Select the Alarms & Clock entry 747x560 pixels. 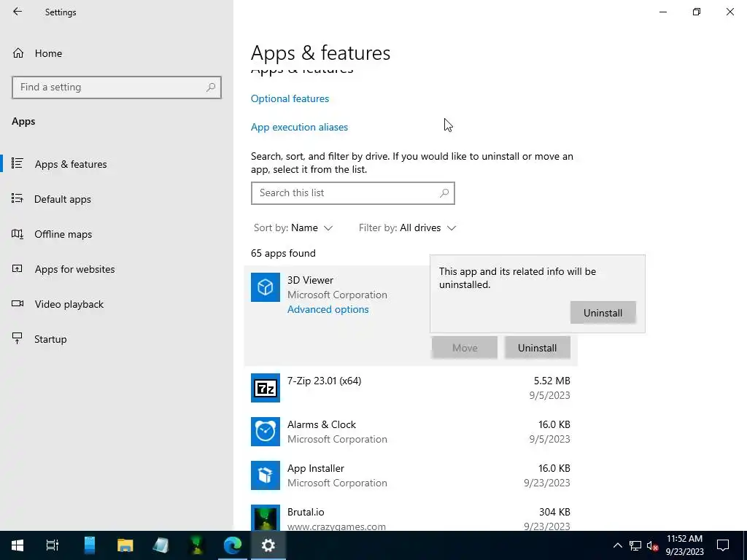[x=410, y=432]
